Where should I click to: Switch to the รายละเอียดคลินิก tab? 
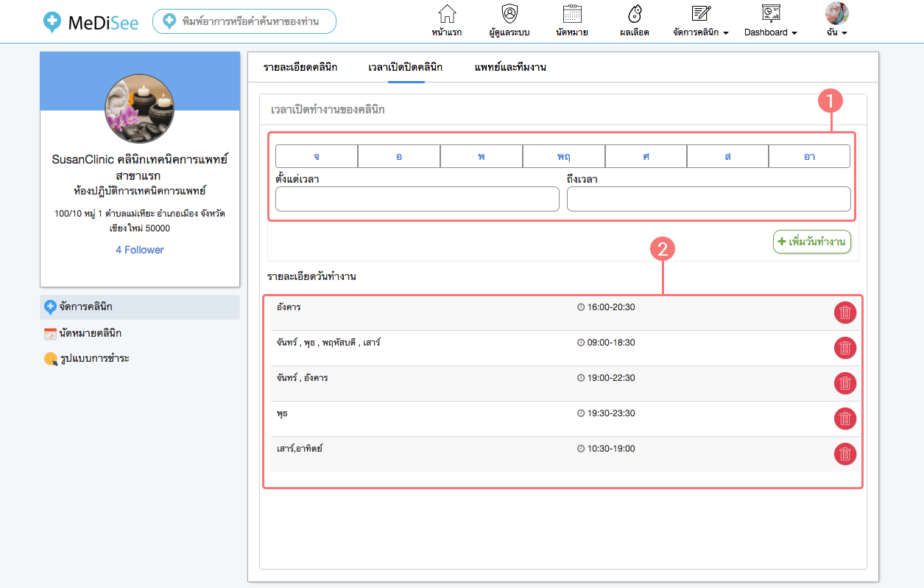pos(300,67)
